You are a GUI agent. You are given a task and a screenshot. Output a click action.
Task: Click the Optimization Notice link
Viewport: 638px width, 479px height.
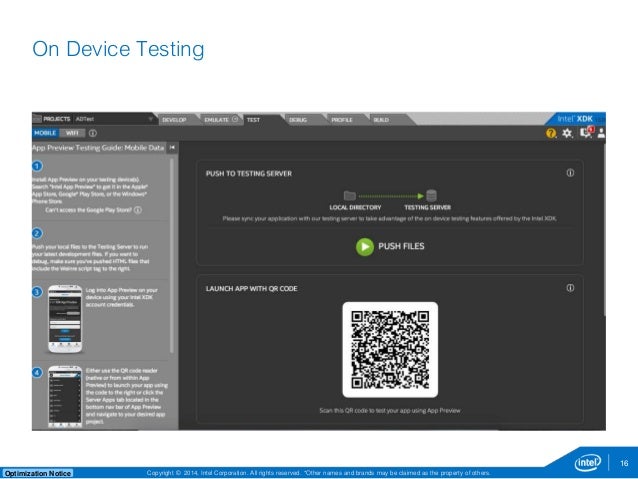pyautogui.click(x=38, y=473)
